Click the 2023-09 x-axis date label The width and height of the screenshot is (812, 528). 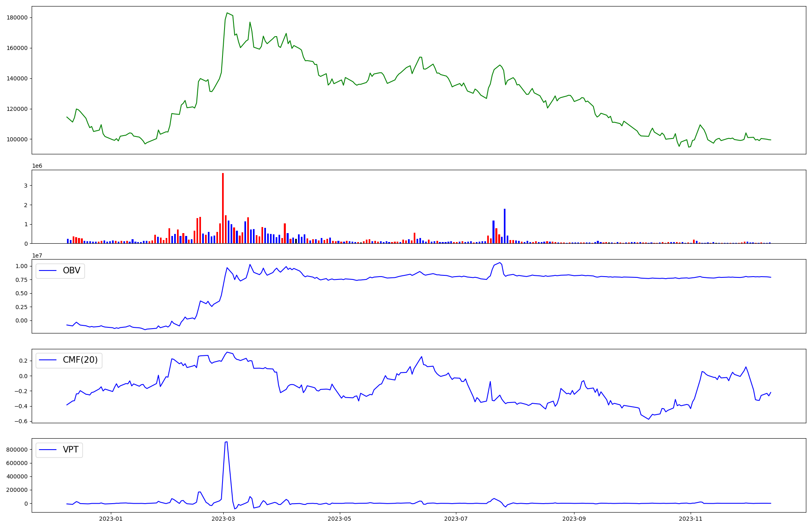coord(574,519)
